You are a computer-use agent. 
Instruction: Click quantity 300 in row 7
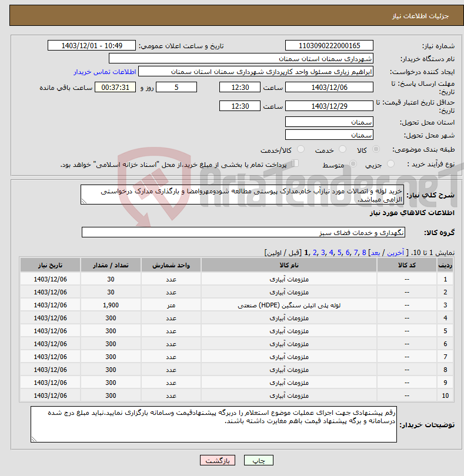tap(111, 357)
